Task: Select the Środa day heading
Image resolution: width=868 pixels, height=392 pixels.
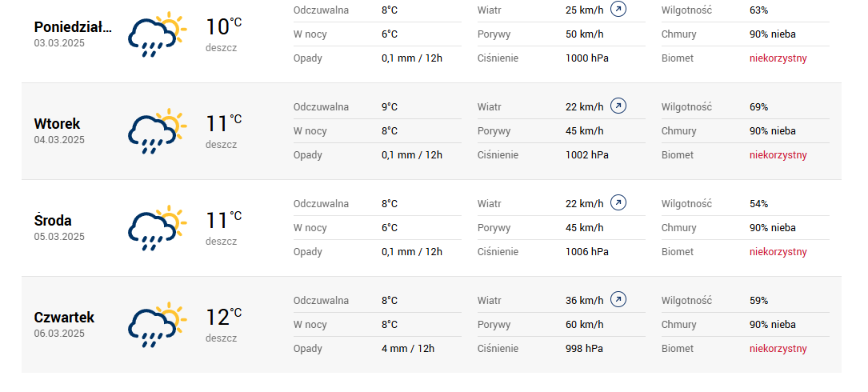Action: (53, 221)
